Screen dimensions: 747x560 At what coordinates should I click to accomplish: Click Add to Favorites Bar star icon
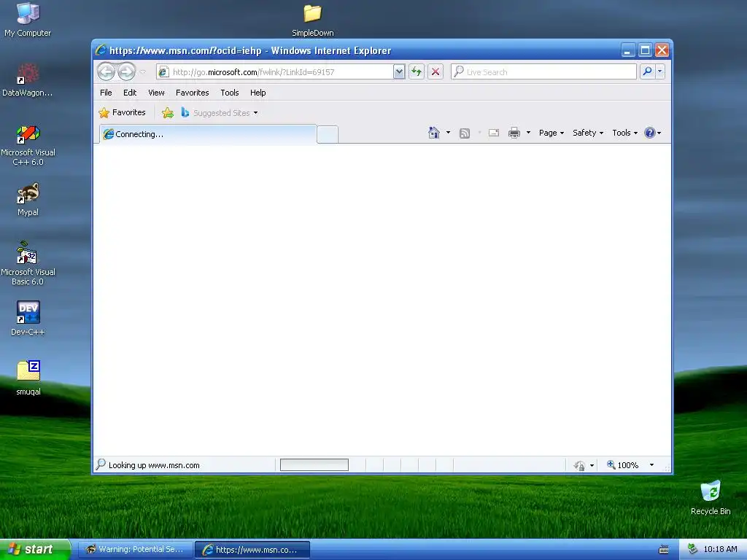(x=168, y=113)
